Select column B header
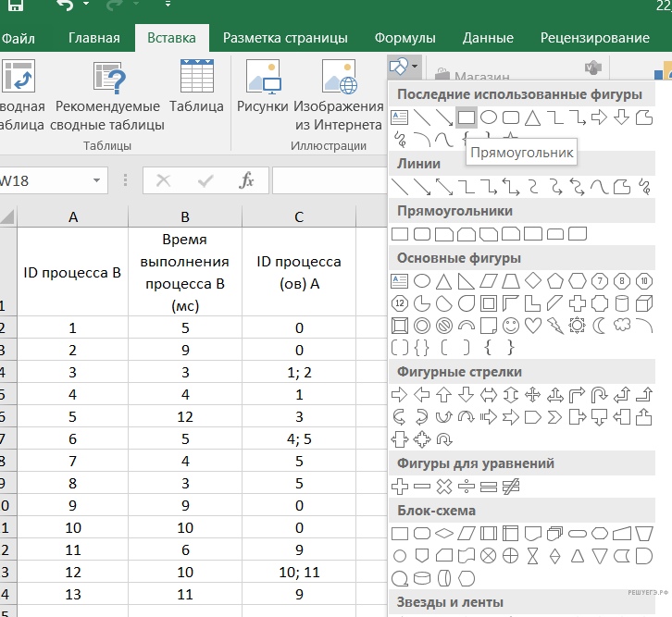Image resolution: width=672 pixels, height=617 pixels. [x=185, y=216]
